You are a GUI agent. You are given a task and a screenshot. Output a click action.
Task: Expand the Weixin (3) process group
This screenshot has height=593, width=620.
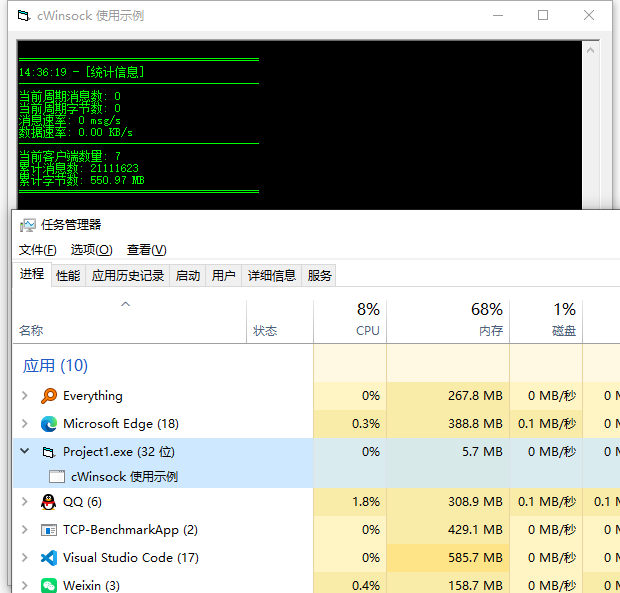[x=25, y=585]
